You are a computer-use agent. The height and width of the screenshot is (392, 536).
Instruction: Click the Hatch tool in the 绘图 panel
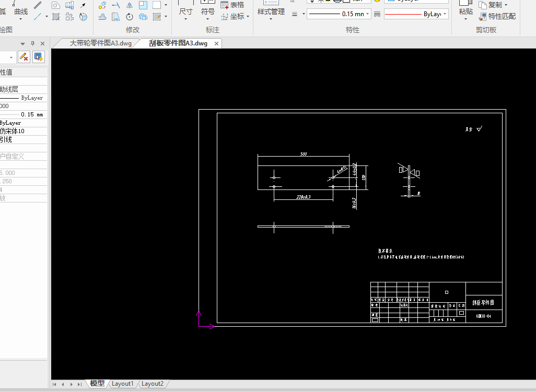[x=56, y=17]
